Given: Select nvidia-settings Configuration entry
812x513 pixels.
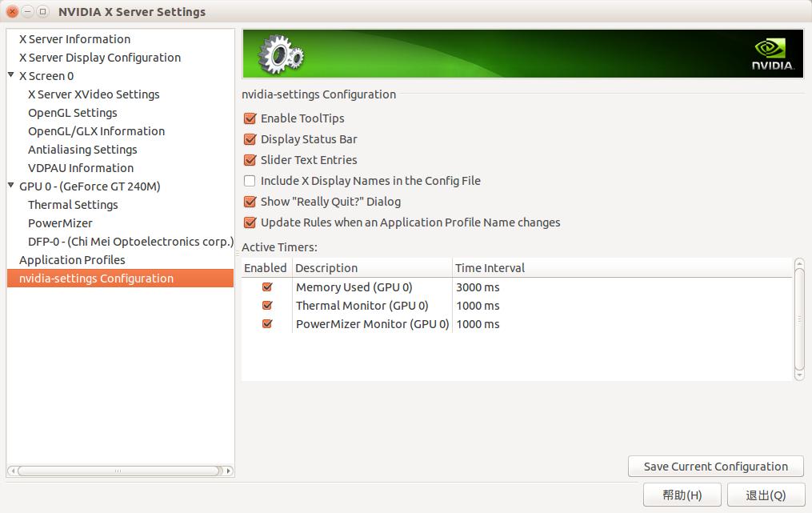Looking at the screenshot, I should point(120,279).
